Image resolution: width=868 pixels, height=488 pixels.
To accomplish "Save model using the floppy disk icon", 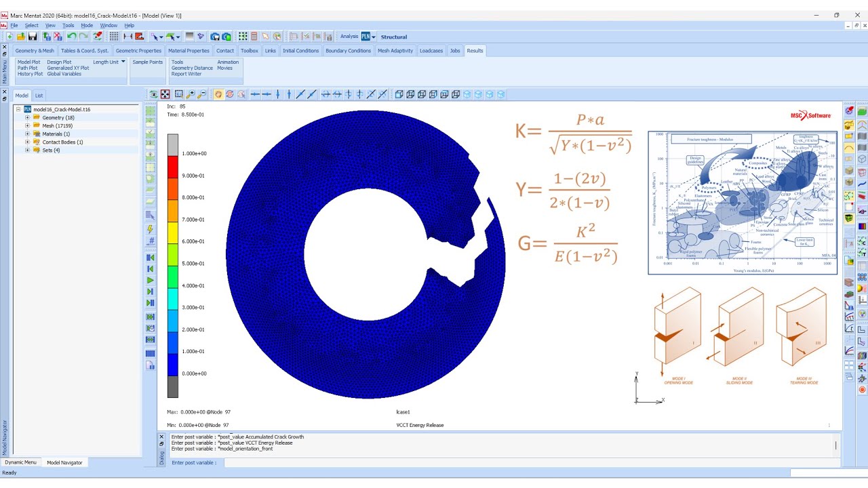I will [33, 37].
